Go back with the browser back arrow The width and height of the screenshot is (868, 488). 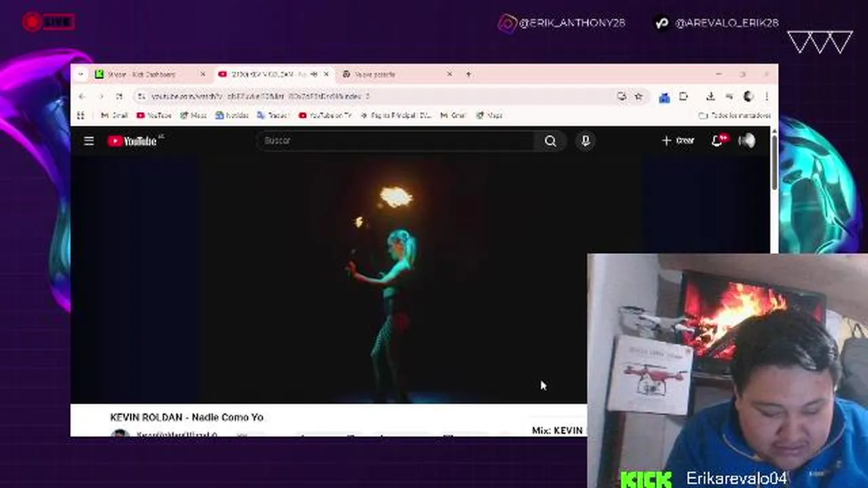point(82,96)
